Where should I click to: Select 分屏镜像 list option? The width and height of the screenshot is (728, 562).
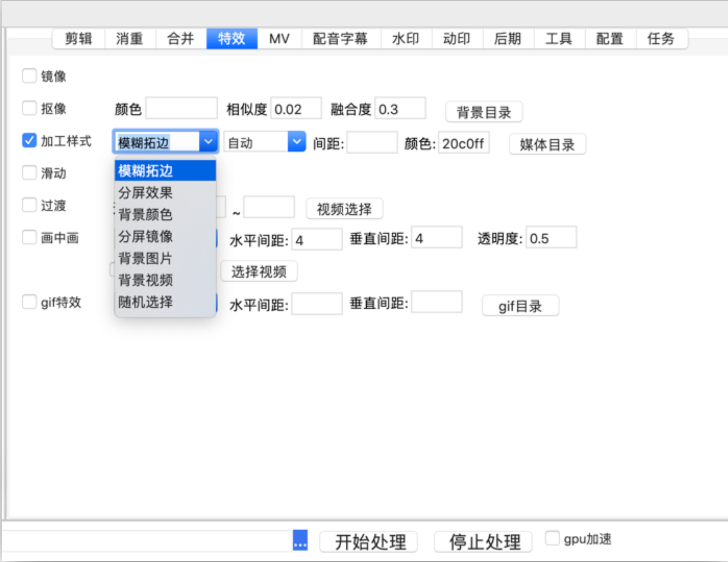coord(165,236)
